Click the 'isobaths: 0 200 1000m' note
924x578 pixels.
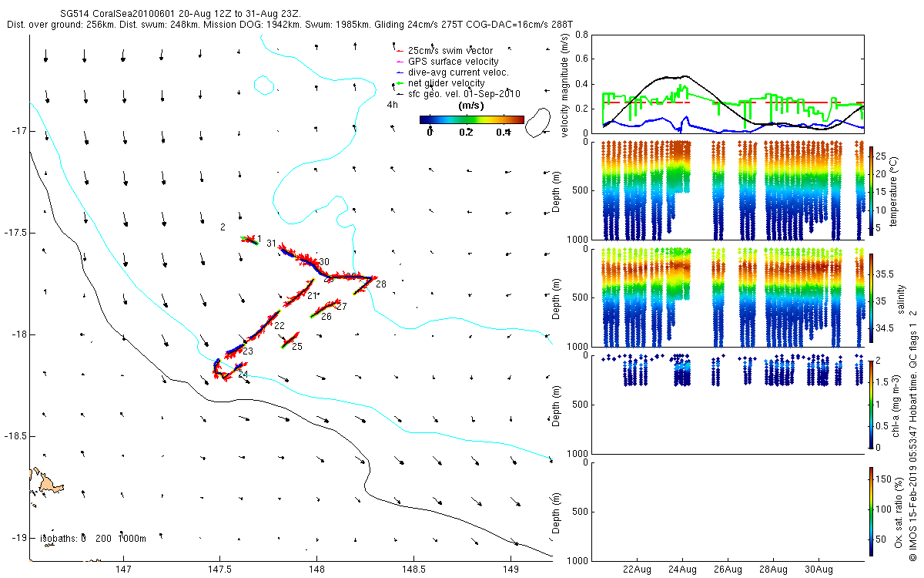92,538
